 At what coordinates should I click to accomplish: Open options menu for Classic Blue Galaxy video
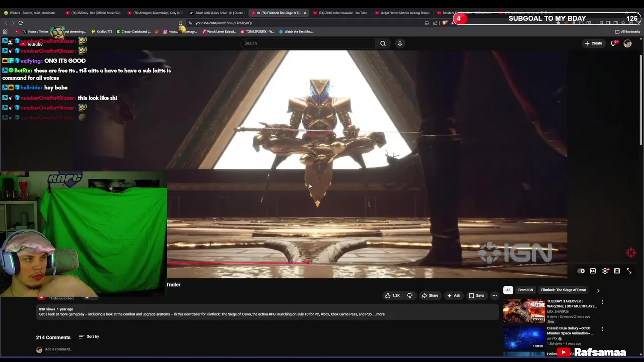click(602, 329)
